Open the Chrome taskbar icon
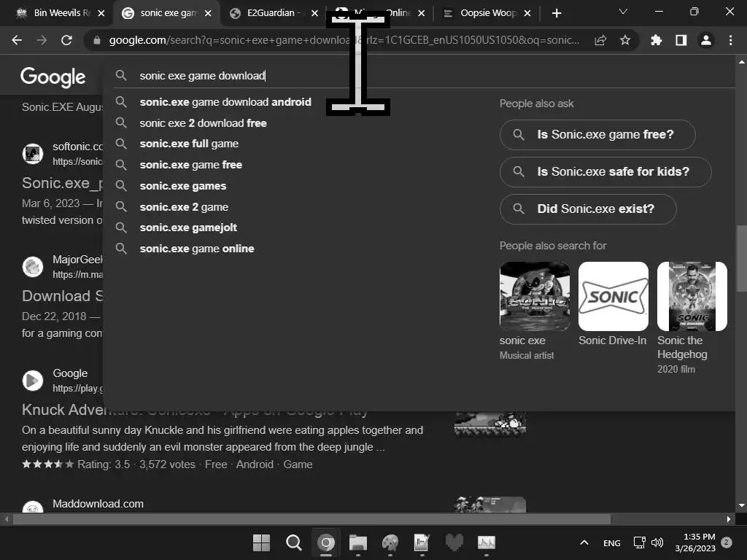This screenshot has height=560, width=747. pos(326,542)
